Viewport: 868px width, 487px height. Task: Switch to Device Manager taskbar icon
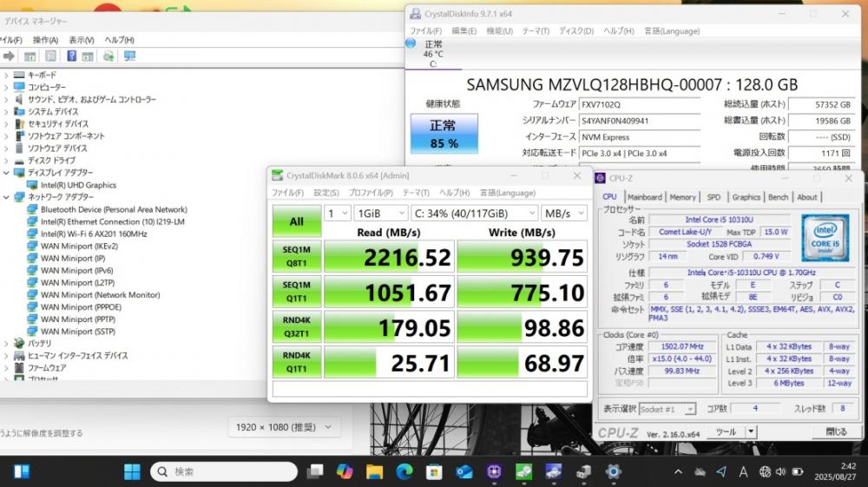point(583,471)
